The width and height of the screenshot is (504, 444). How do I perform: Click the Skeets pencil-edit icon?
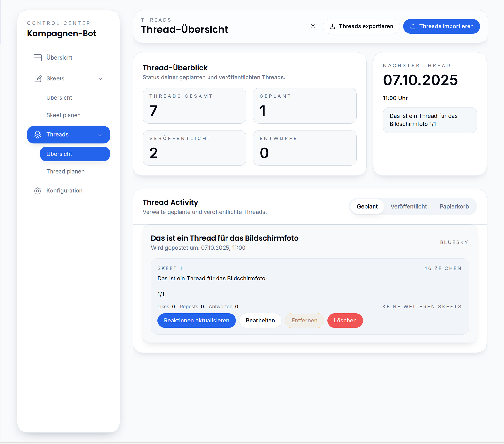37,79
